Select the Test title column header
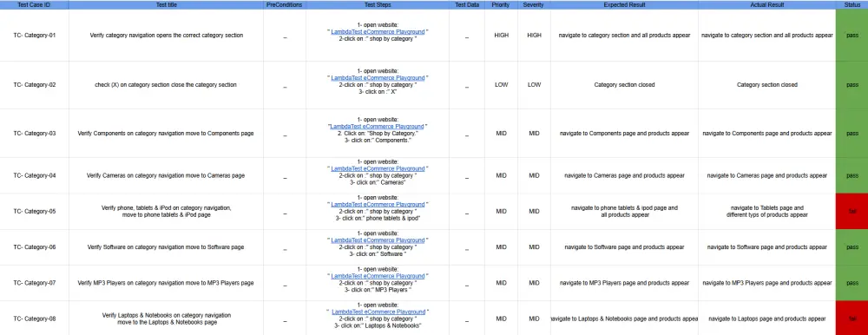The height and width of the screenshot is (335, 868). pyautogui.click(x=166, y=4)
